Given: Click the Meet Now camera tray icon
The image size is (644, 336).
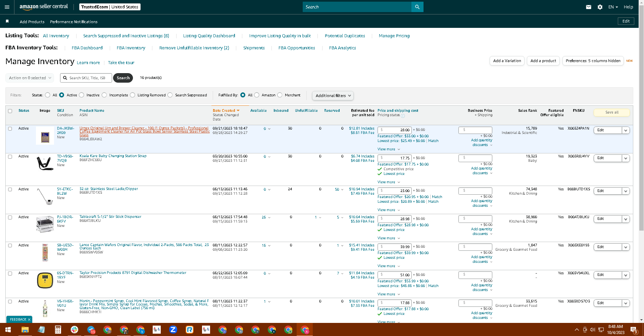Looking at the screenshot, I should [585, 330].
